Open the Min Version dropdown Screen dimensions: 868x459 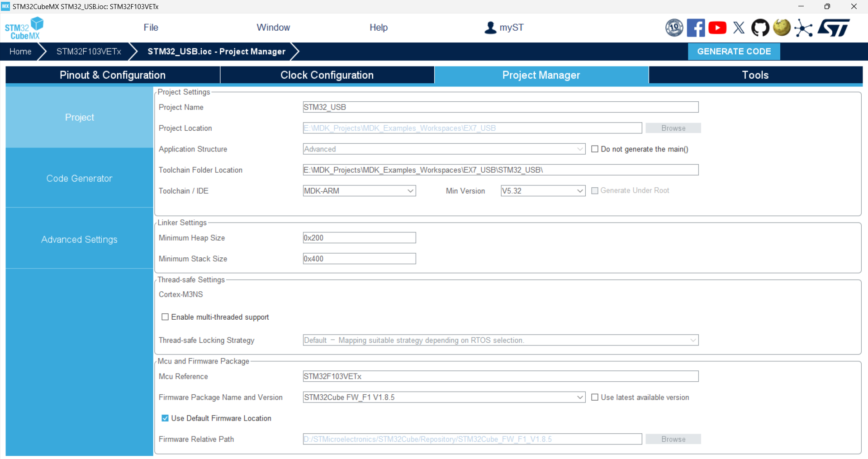[x=543, y=191]
